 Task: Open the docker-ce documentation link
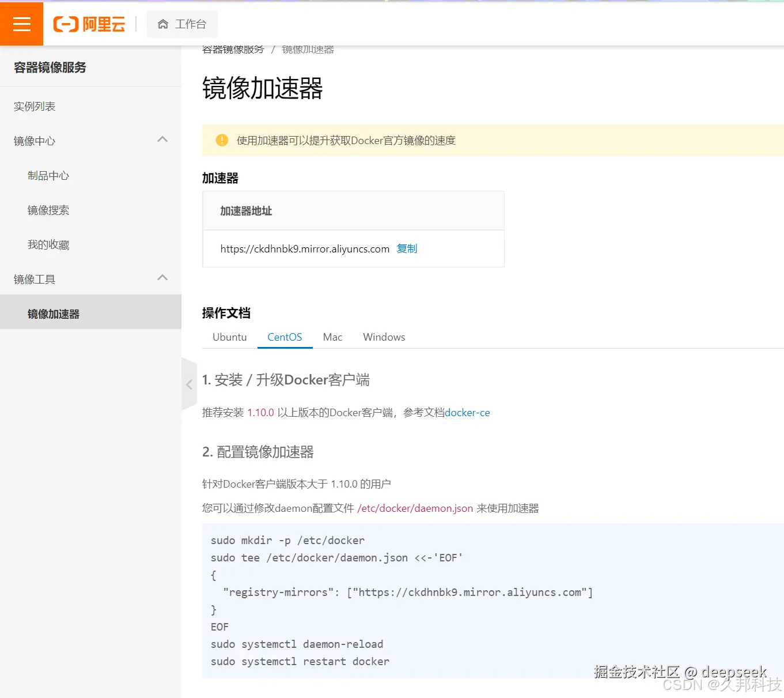point(467,413)
